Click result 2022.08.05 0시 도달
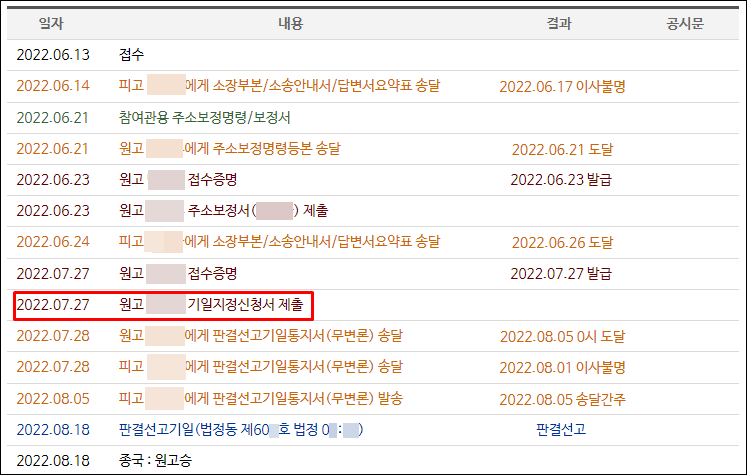Image resolution: width=747 pixels, height=475 pixels. [x=562, y=336]
